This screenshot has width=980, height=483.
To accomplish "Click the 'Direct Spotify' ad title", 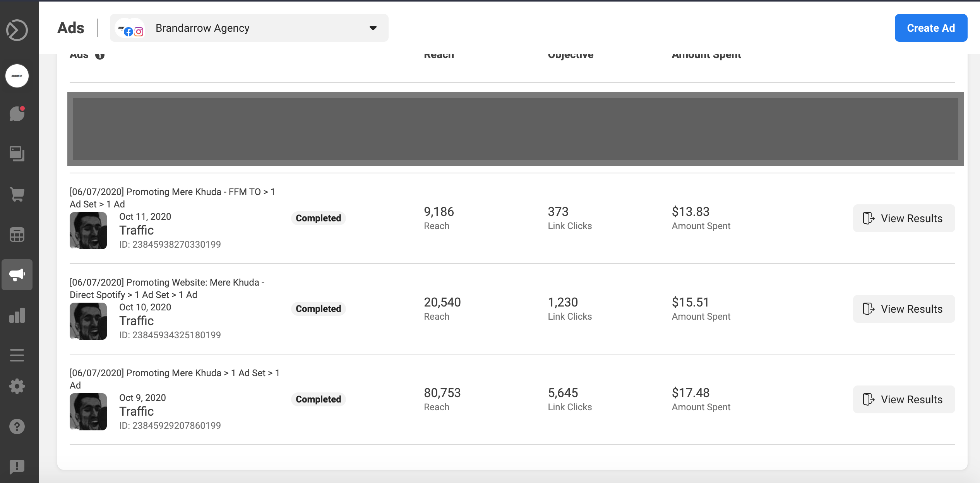I will pyautogui.click(x=167, y=288).
